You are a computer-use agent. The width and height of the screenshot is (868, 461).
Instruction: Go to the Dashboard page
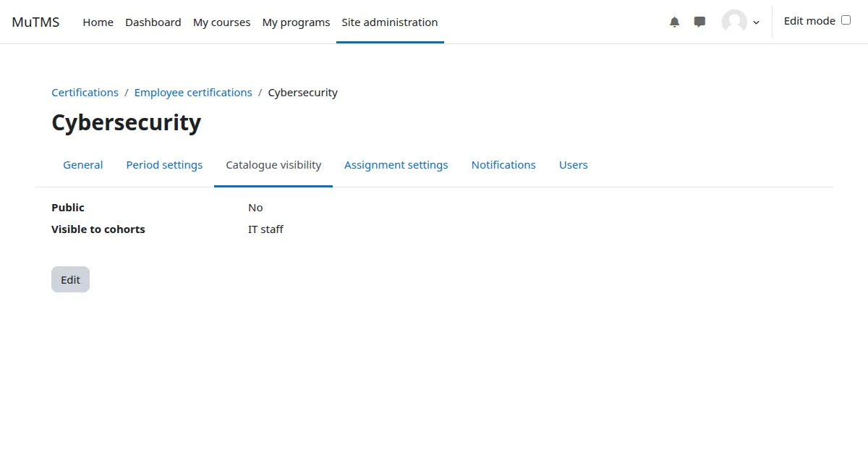tap(153, 22)
